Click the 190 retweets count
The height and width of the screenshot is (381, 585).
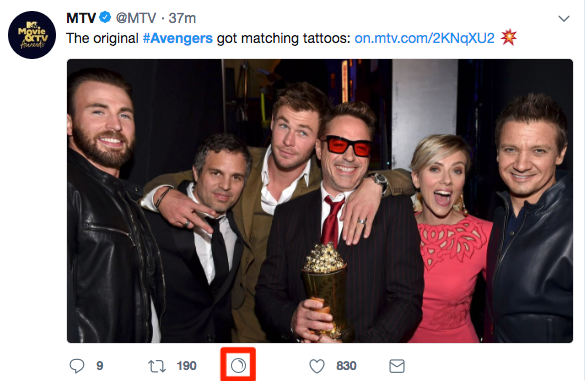pyautogui.click(x=187, y=366)
